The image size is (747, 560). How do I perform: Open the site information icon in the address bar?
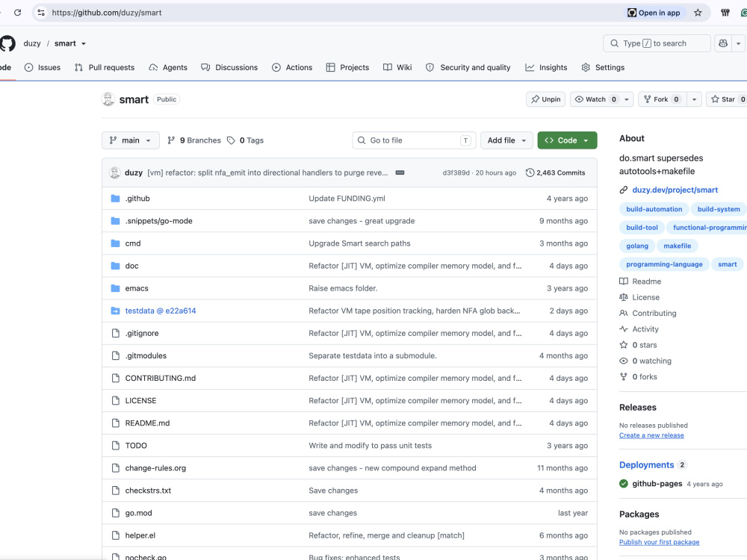tap(41, 13)
